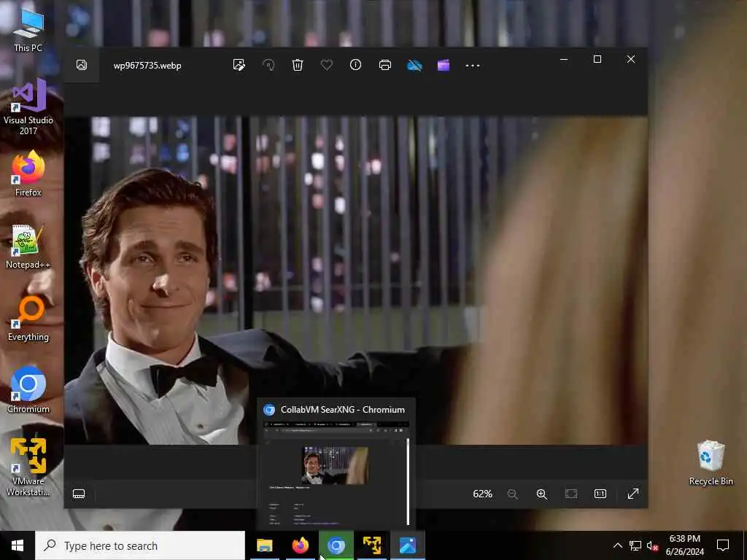Select the VMware Workstation desktop shortcut
This screenshot has width=747, height=560.
point(28,467)
